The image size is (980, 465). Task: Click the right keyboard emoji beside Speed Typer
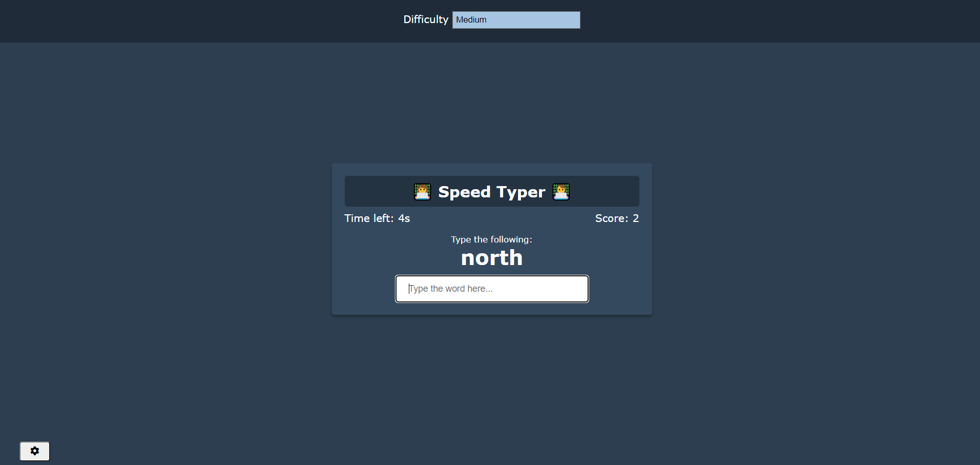(x=561, y=192)
